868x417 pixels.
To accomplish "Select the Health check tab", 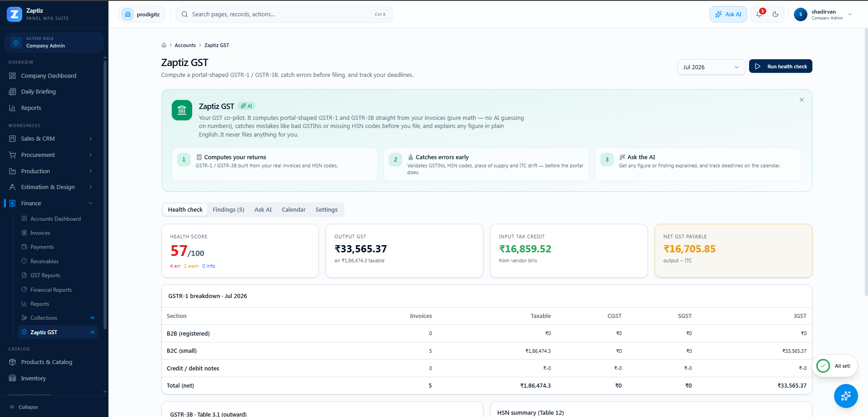I will click(x=185, y=210).
